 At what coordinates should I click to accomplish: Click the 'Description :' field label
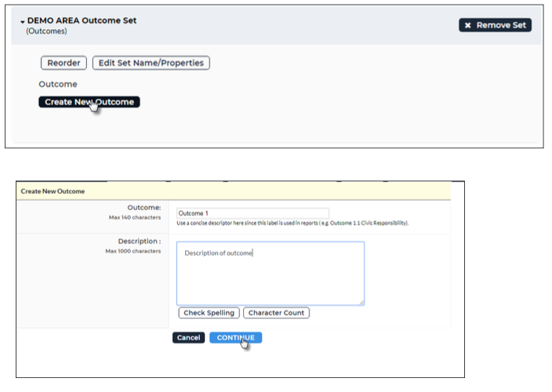coord(140,241)
